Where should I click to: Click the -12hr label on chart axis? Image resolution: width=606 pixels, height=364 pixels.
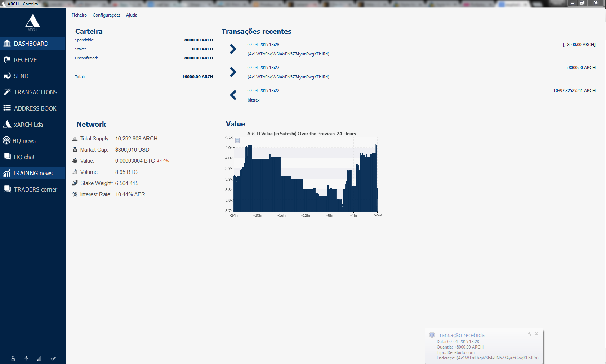point(306,215)
